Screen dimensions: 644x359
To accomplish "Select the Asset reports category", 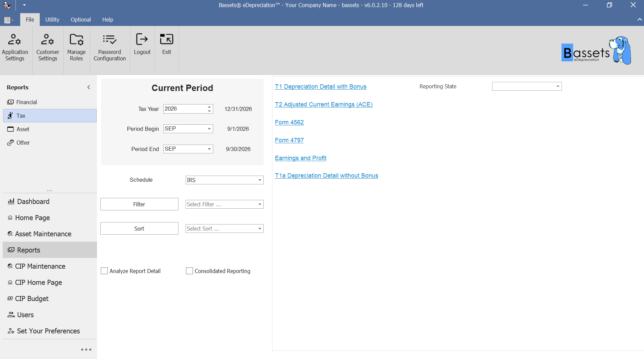I will [x=50, y=129].
